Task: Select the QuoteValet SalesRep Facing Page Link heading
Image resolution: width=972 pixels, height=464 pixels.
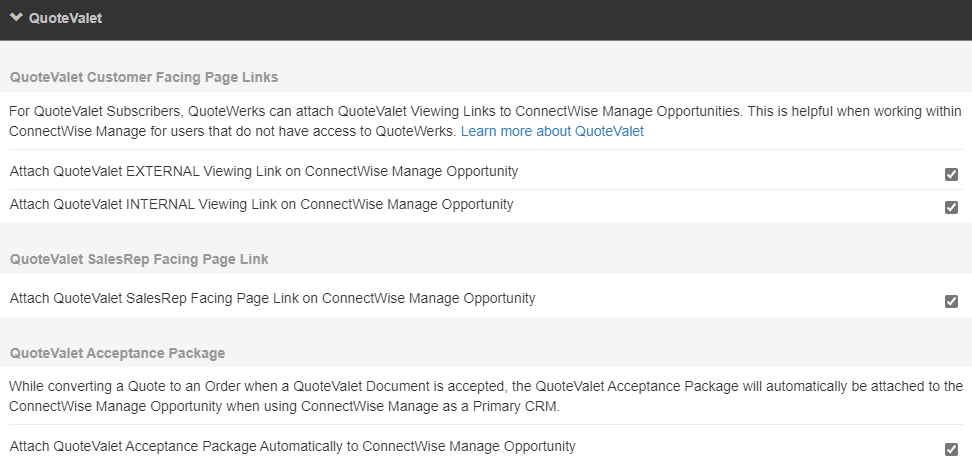Action: 139,259
